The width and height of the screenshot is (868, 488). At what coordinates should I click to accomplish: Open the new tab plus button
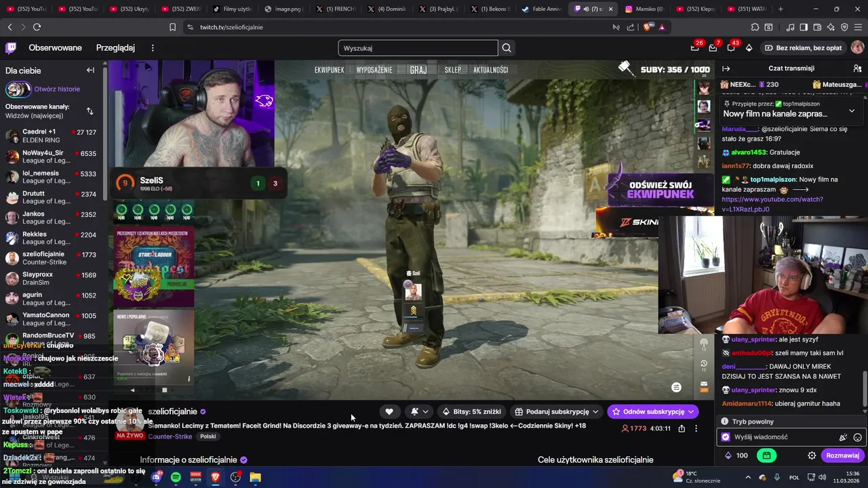coord(781,9)
